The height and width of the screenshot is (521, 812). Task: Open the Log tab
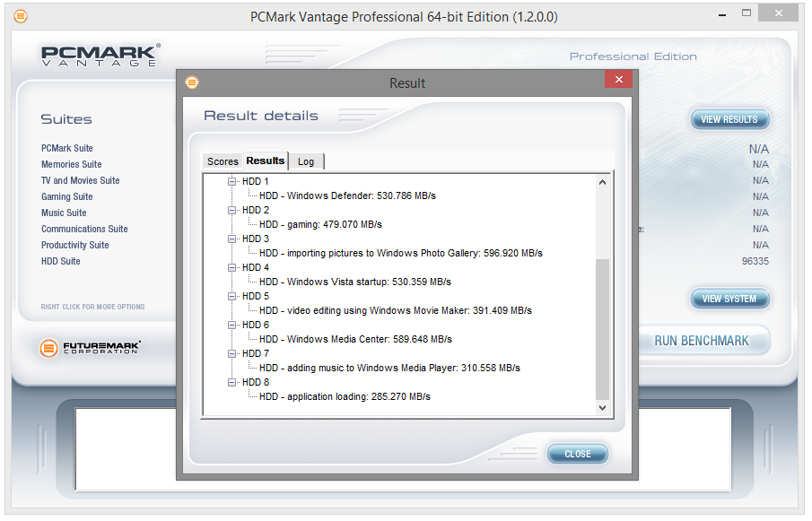306,161
